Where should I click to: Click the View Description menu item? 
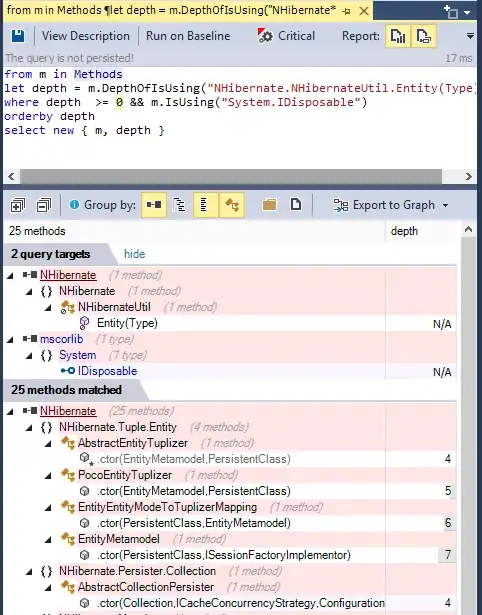point(86,36)
